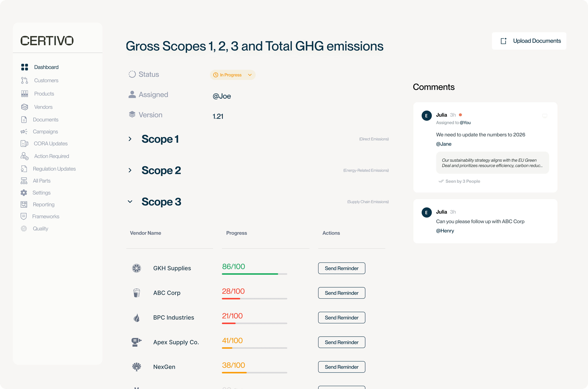Click the Quality badge icon
The height and width of the screenshot is (389, 588).
coord(24,229)
